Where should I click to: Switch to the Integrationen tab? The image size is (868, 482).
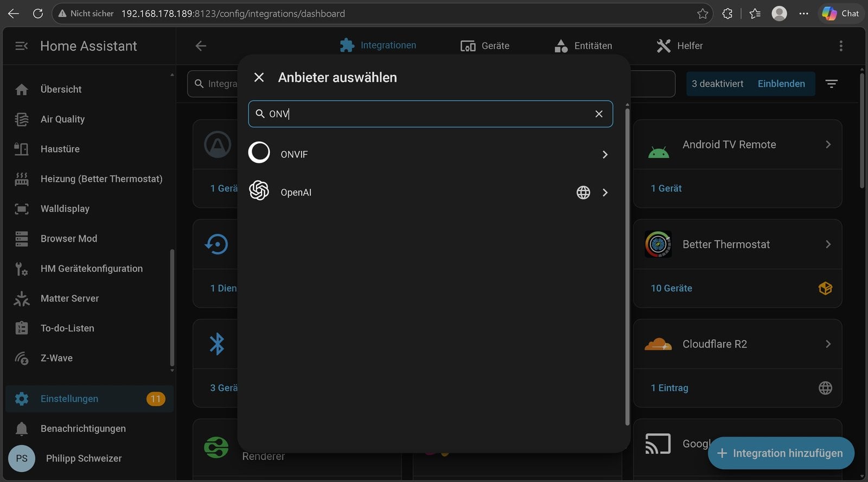378,46
